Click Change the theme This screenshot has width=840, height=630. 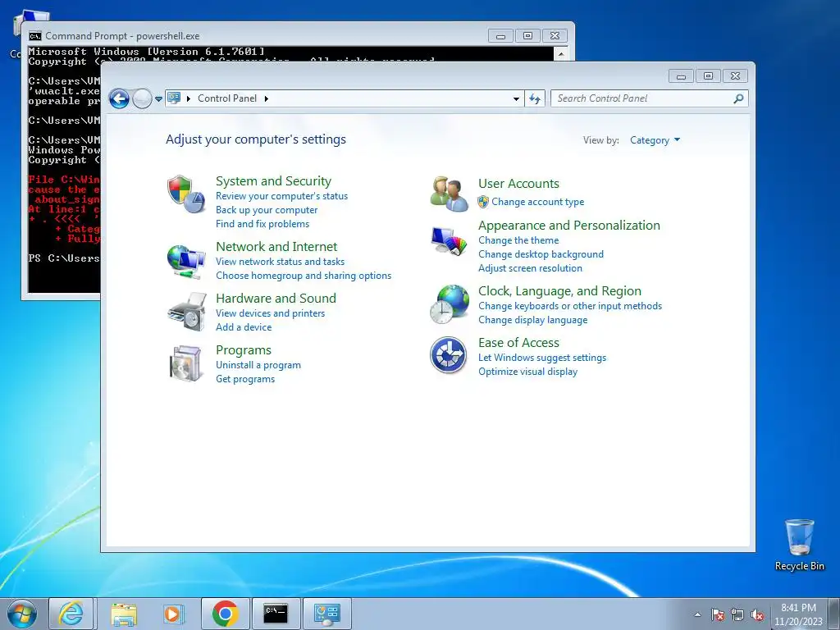point(518,240)
